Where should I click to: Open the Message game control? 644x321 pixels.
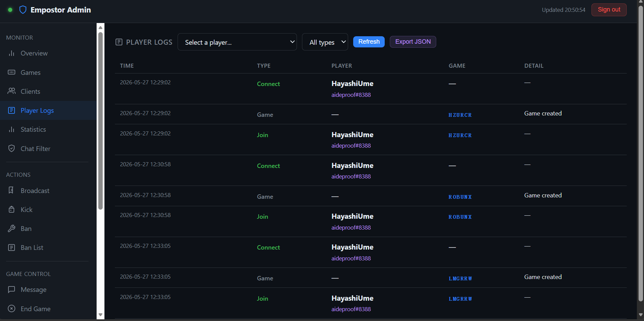tap(34, 290)
